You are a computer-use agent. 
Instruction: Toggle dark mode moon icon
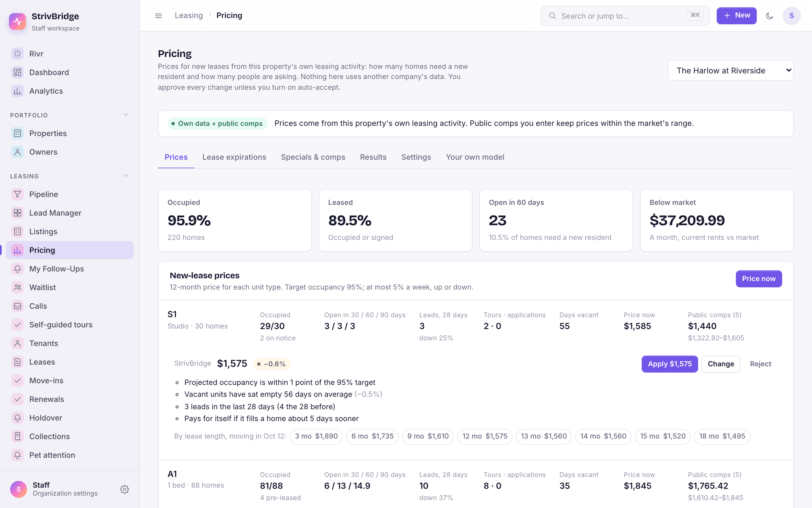tap(769, 16)
